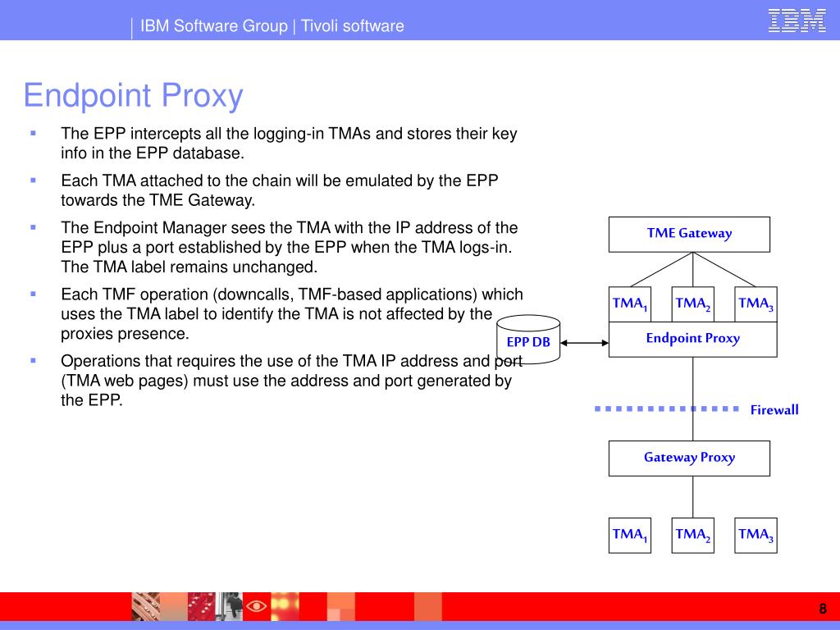Image resolution: width=840 pixels, height=630 pixels.
Task: Select the TMA2 box below Gateway Proxy
Action: tap(692, 535)
